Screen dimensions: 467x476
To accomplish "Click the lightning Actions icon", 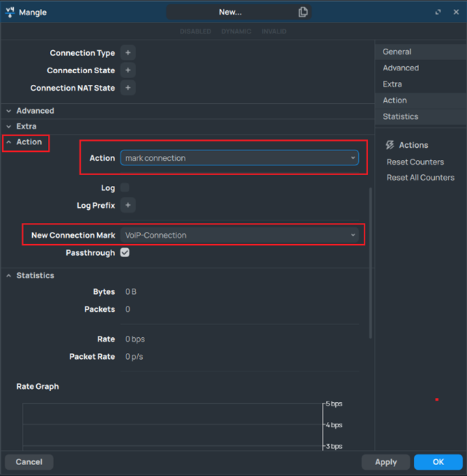I will pos(390,145).
